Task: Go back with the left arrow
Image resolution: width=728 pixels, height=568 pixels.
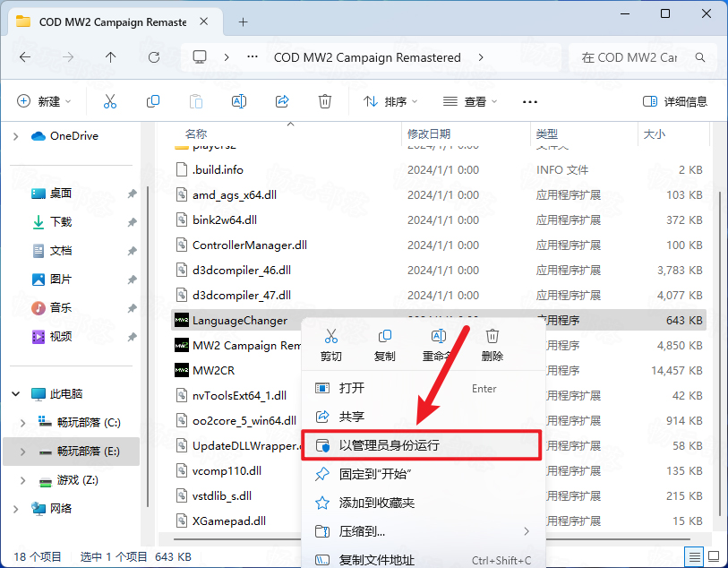Action: tap(25, 57)
